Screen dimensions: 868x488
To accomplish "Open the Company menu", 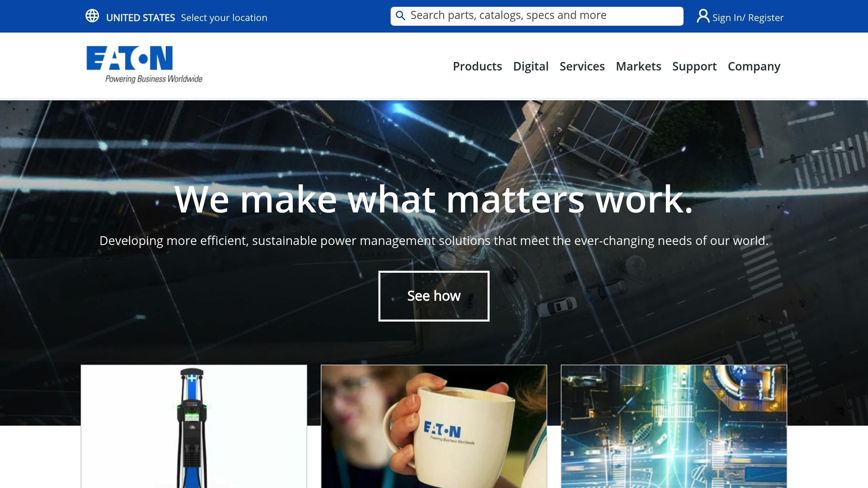I will (x=754, y=67).
